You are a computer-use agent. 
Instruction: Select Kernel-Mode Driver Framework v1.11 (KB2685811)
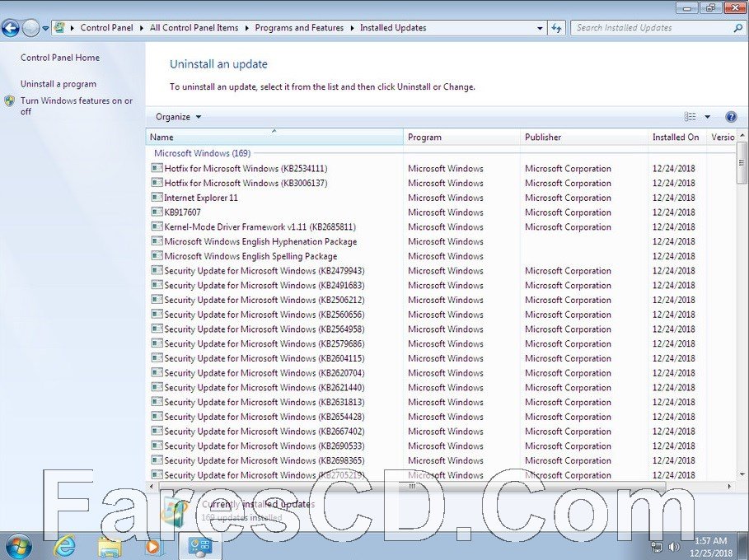pyautogui.click(x=442, y=226)
